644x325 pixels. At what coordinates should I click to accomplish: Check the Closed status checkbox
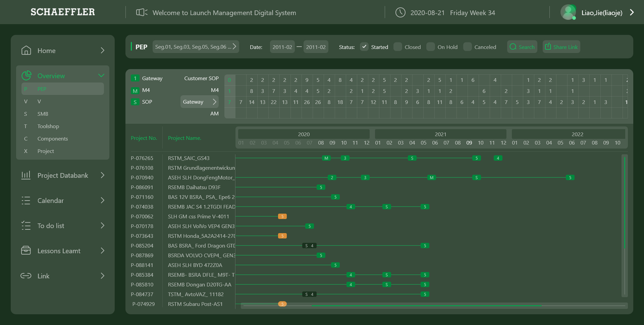[x=398, y=47]
